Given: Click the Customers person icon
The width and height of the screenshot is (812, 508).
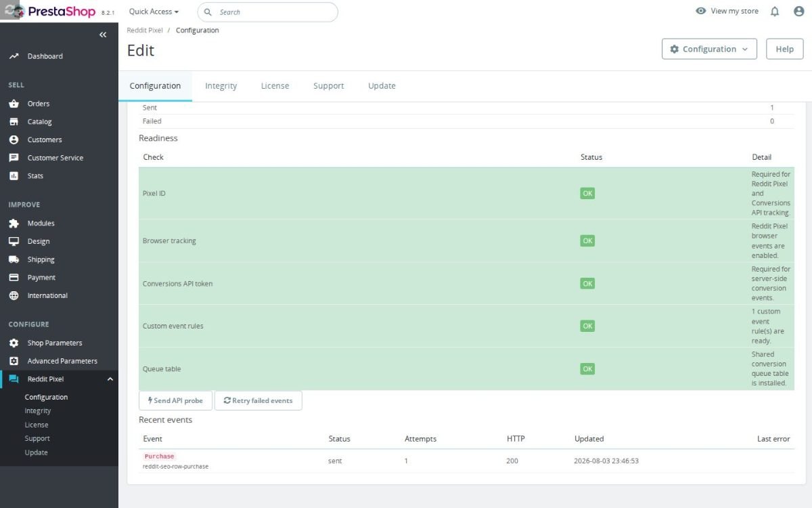Looking at the screenshot, I should click(x=14, y=140).
